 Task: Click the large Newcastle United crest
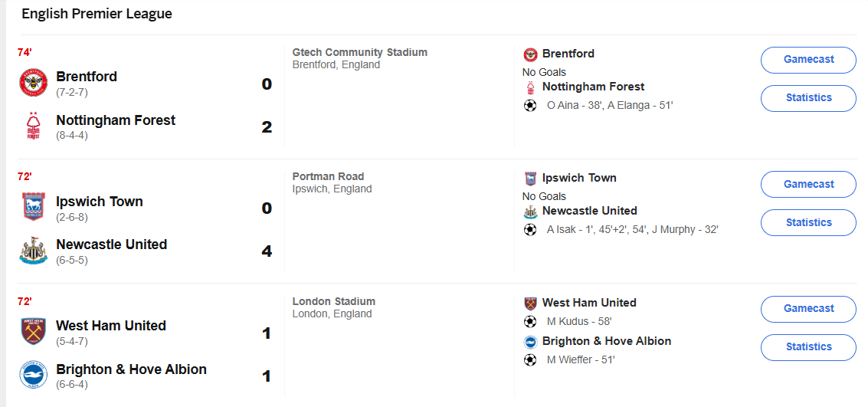tap(33, 251)
